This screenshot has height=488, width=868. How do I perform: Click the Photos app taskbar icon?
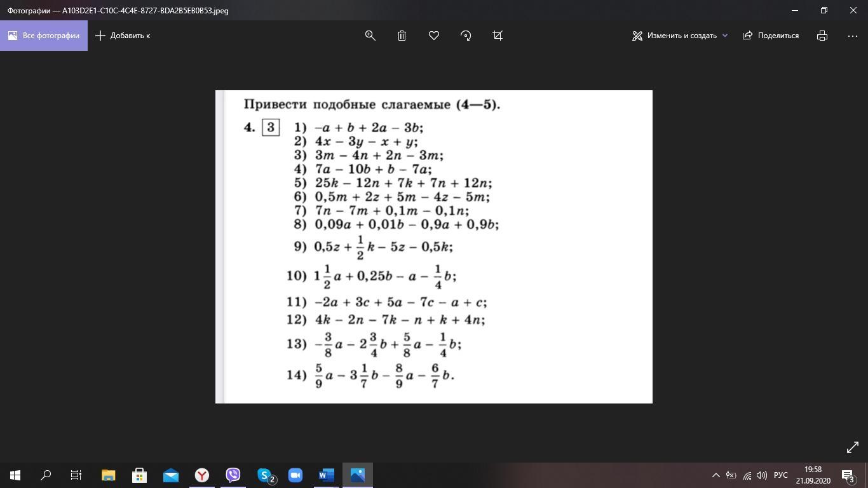click(358, 475)
